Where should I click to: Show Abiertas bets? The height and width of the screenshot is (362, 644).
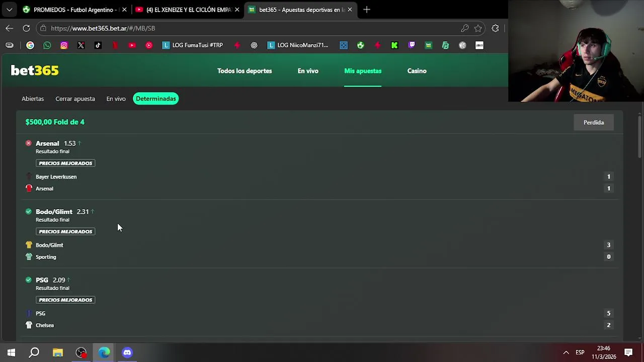33,99
